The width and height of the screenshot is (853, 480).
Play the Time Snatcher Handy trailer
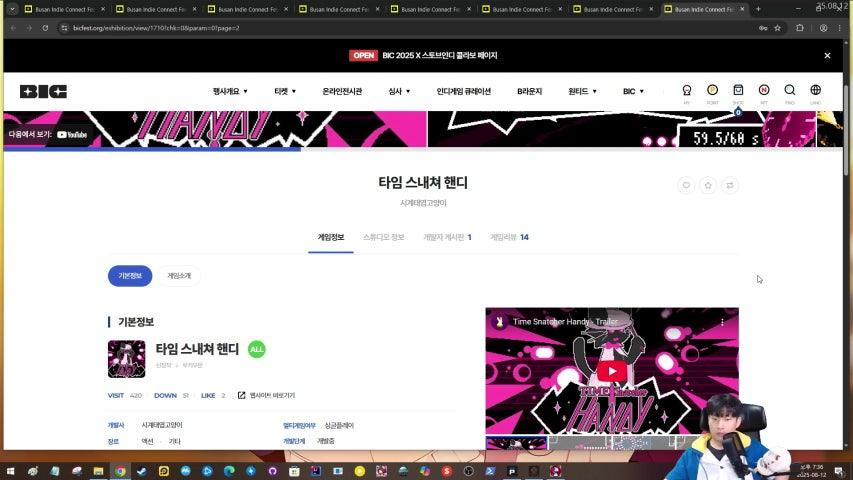[612, 371]
